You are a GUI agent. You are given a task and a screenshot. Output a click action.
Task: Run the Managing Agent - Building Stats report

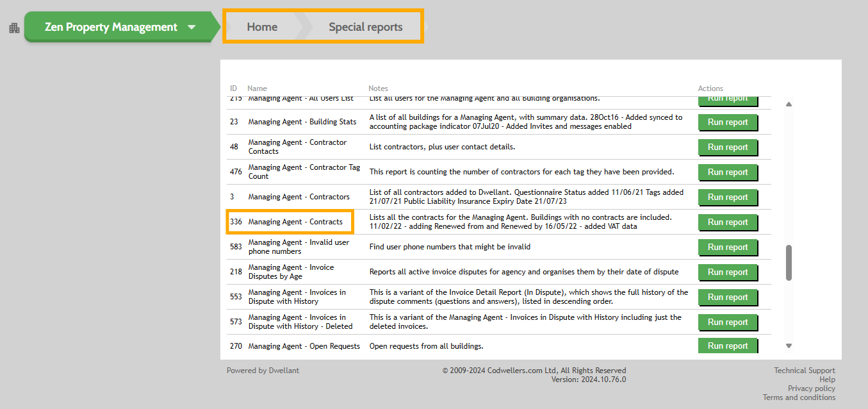(728, 122)
